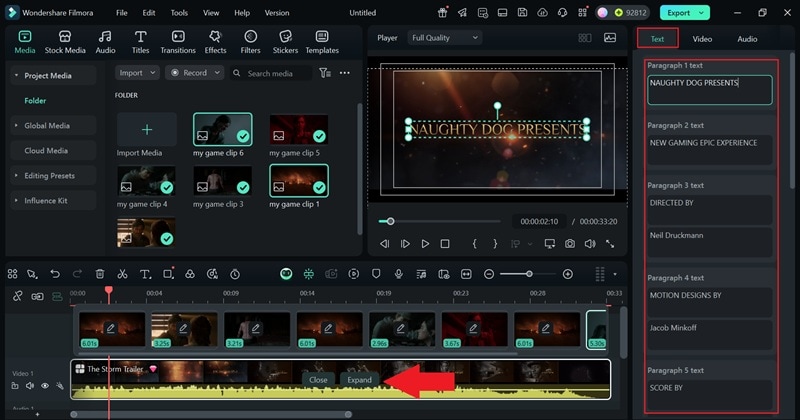Image resolution: width=800 pixels, height=420 pixels.
Task: Click the player volume speaker icon
Action: pyautogui.click(x=590, y=244)
